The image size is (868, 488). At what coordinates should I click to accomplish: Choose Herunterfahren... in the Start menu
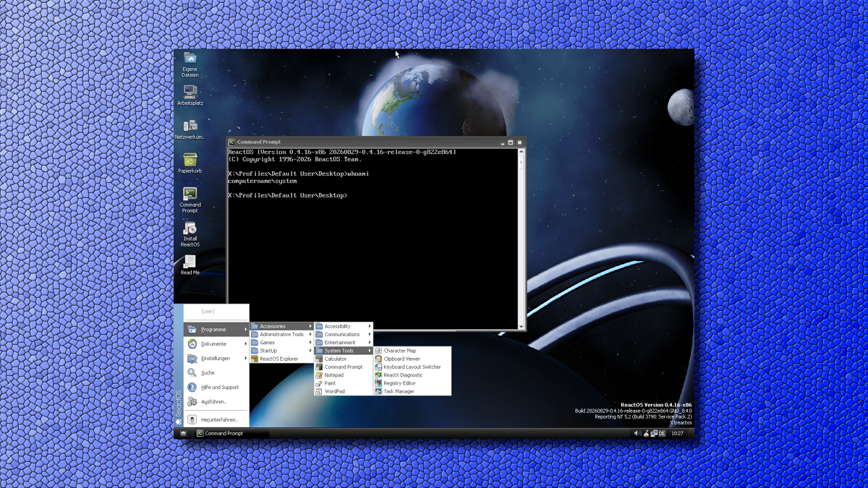pos(216,419)
